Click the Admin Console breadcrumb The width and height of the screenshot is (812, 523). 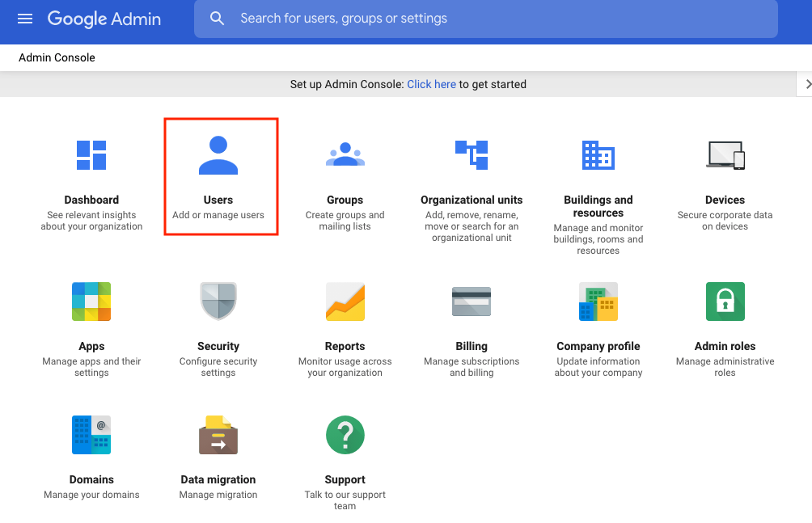(x=57, y=57)
